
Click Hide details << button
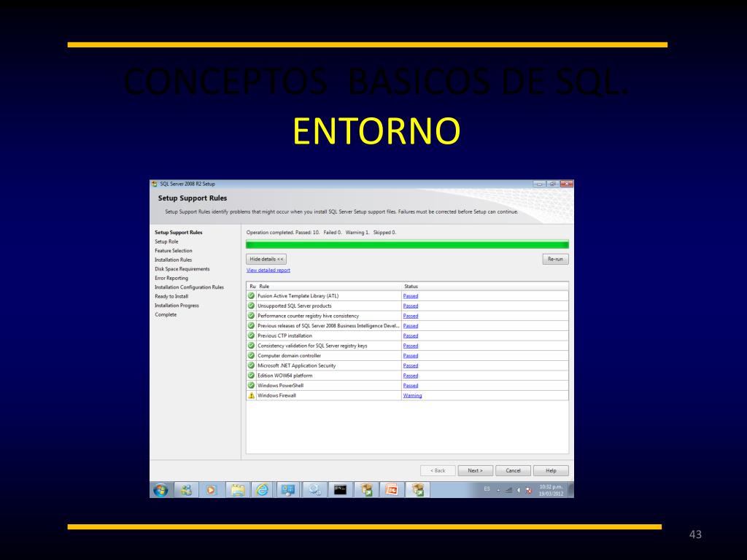(266, 259)
